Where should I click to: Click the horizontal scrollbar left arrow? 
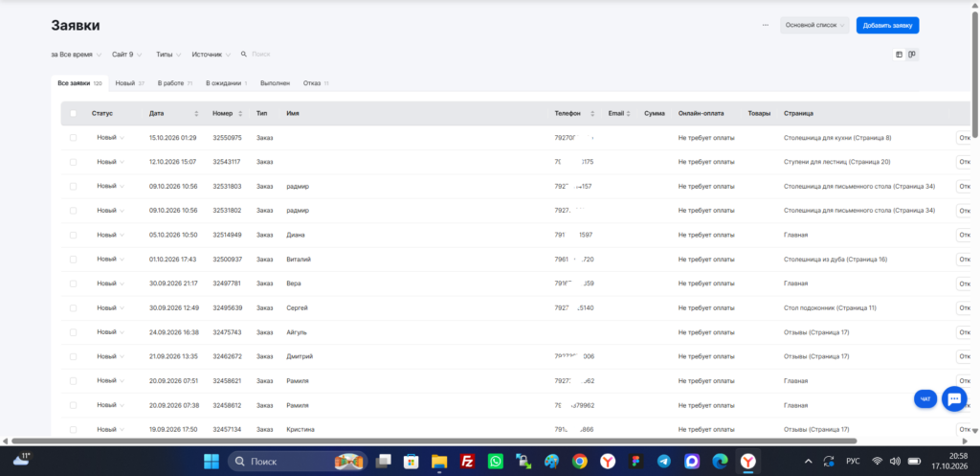[5, 441]
